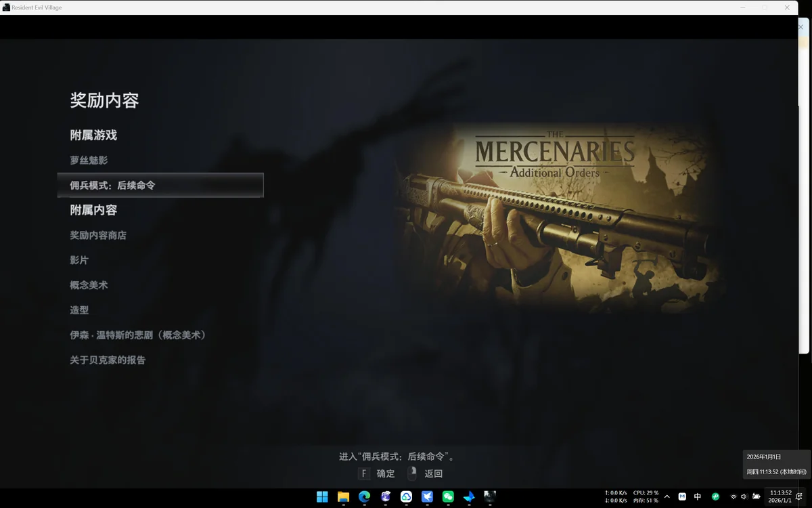Launch File Explorer from the taskbar

[x=343, y=496]
